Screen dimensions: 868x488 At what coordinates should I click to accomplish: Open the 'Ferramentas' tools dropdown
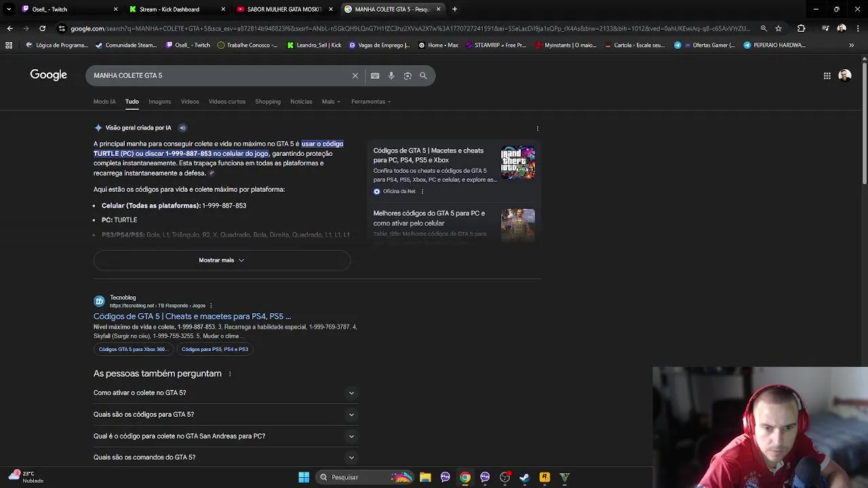[371, 102]
